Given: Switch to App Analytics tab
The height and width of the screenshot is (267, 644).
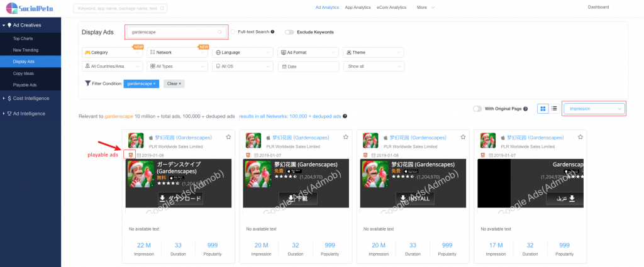Looking at the screenshot, I should (x=358, y=8).
